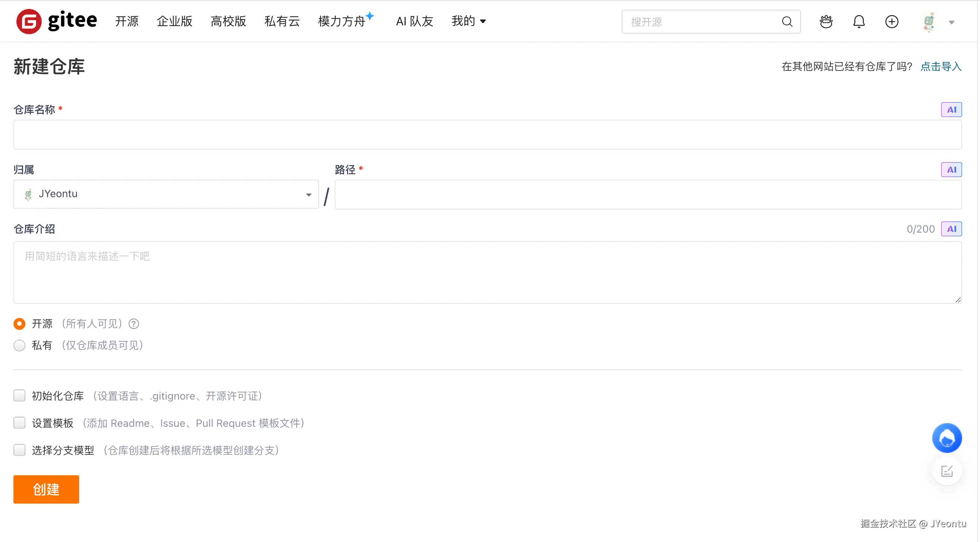The height and width of the screenshot is (542, 980).
Task: Open the 我的 dropdown menu
Action: point(468,21)
